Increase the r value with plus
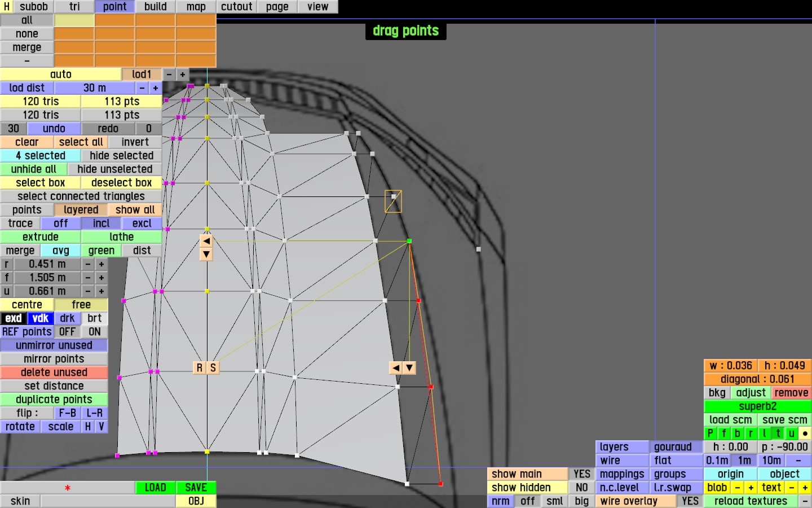 pos(101,264)
